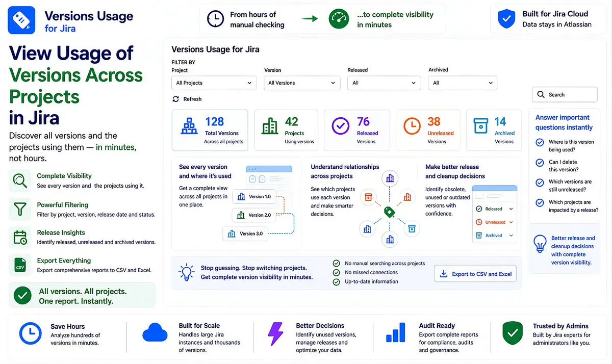Select the 42 Projects card
The width and height of the screenshot is (612, 364).
pyautogui.click(x=286, y=131)
